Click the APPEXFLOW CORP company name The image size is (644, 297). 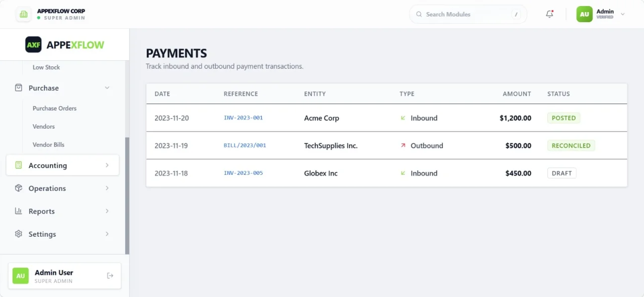point(61,11)
